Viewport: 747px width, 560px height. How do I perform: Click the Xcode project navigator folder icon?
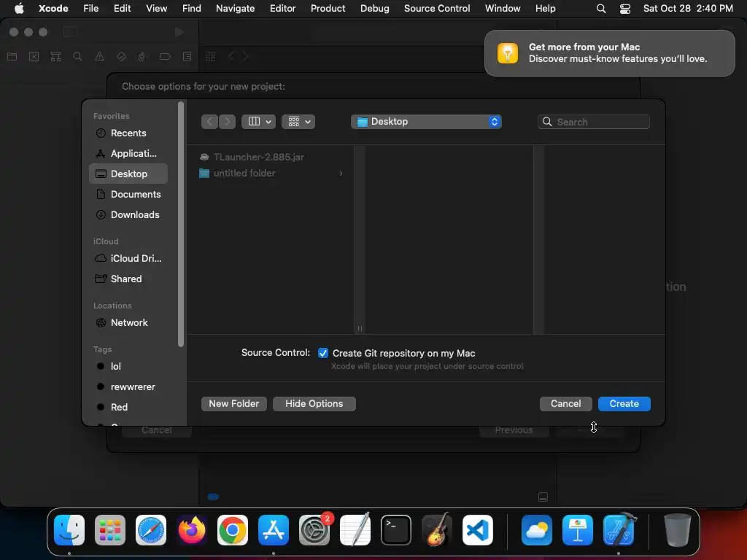coord(12,57)
